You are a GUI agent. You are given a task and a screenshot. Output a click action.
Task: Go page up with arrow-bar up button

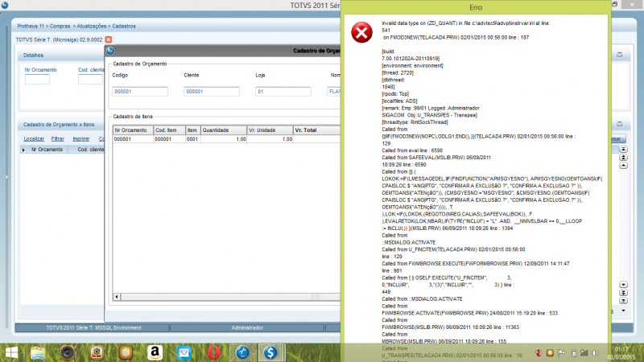[x=623, y=158]
